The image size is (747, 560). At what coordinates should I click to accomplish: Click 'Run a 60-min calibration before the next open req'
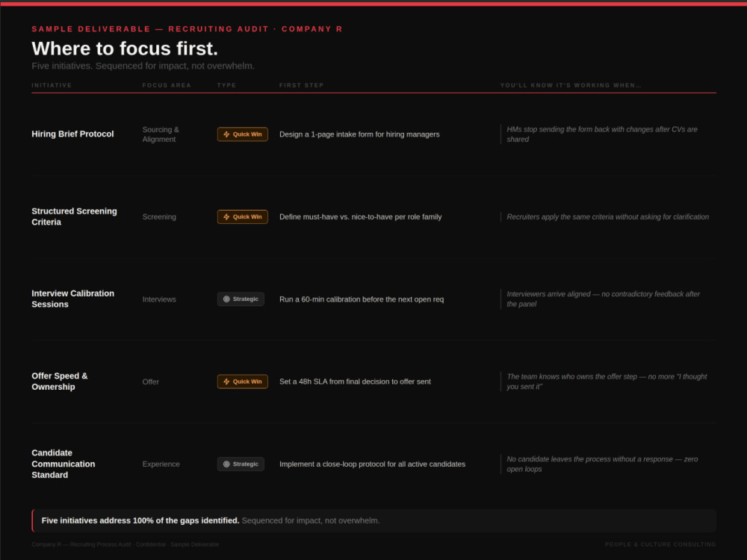click(x=361, y=299)
